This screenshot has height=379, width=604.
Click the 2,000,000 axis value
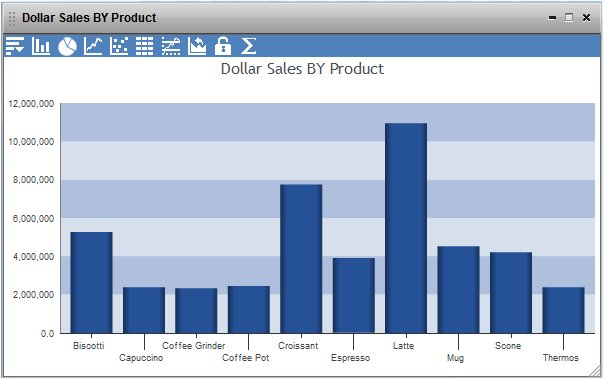point(34,295)
